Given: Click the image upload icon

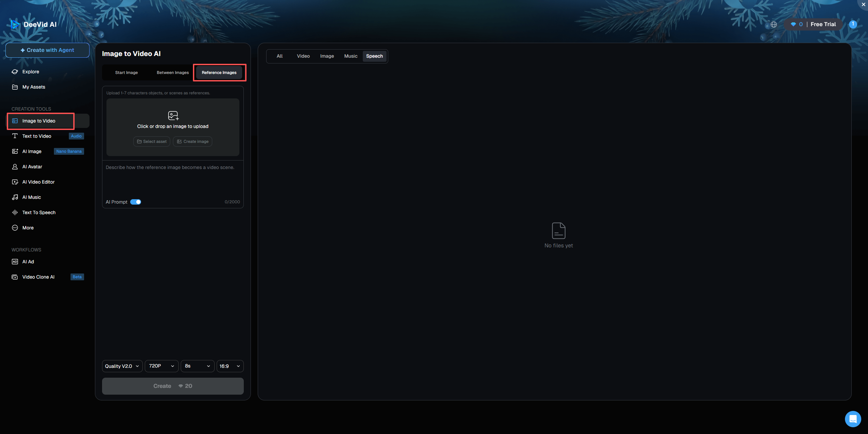Looking at the screenshot, I should coord(173,116).
